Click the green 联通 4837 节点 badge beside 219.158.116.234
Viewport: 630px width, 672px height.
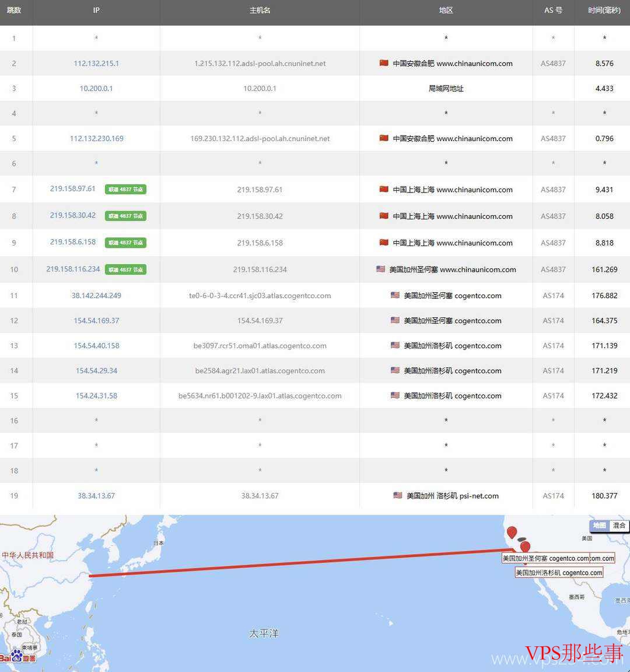(125, 269)
